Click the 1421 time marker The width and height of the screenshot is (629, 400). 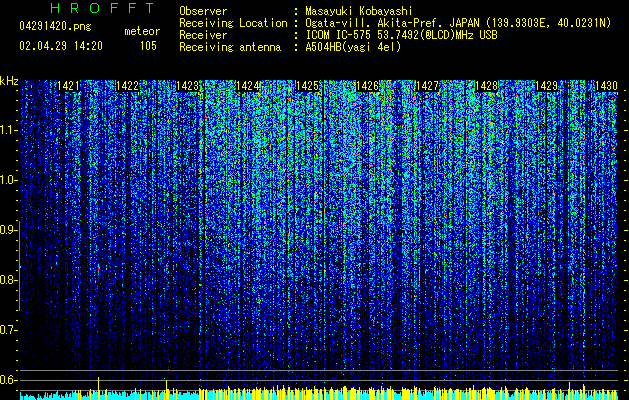click(x=69, y=86)
